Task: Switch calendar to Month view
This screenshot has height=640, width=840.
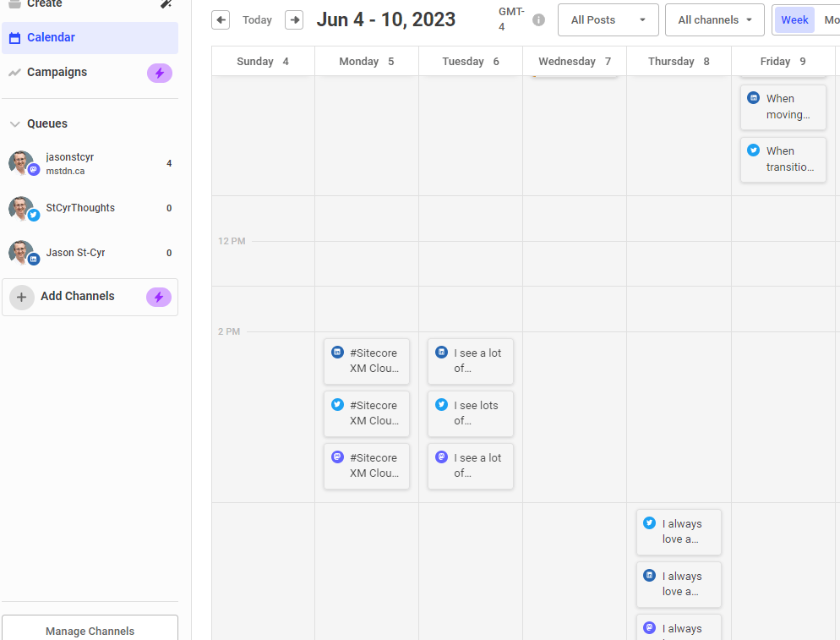Action: tap(831, 19)
